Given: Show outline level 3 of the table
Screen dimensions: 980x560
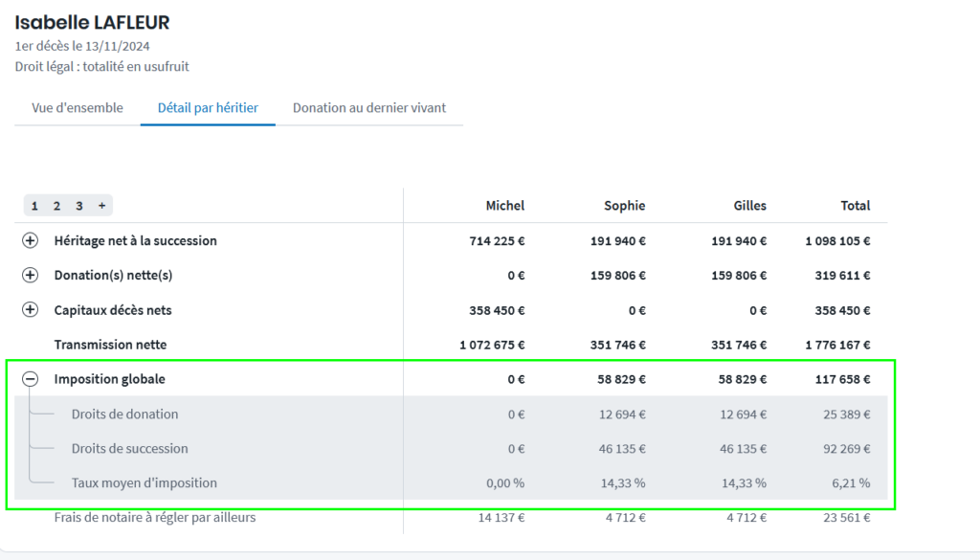Looking at the screenshot, I should tap(79, 206).
